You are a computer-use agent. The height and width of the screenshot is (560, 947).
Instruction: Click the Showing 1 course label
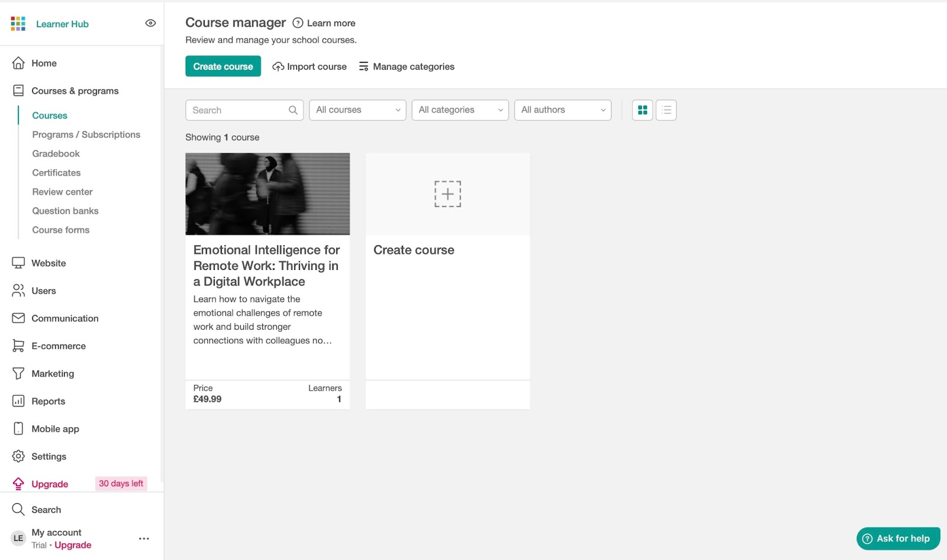click(x=222, y=137)
